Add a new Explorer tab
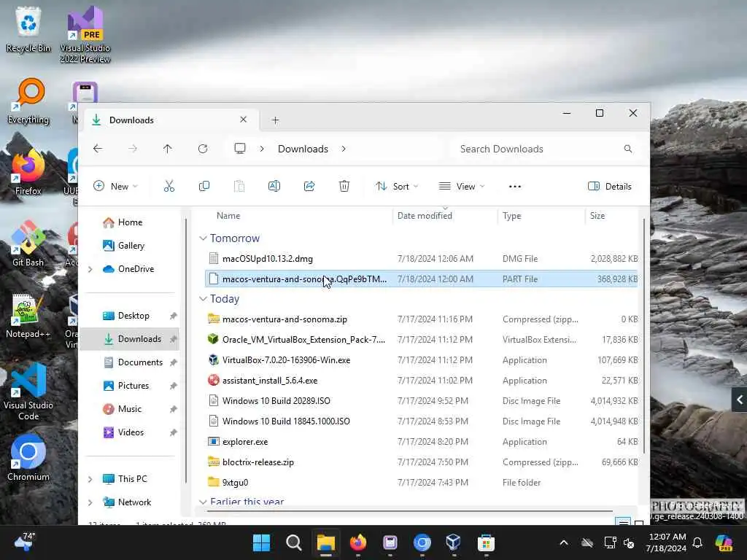Image resolution: width=747 pixels, height=560 pixels. tap(275, 120)
